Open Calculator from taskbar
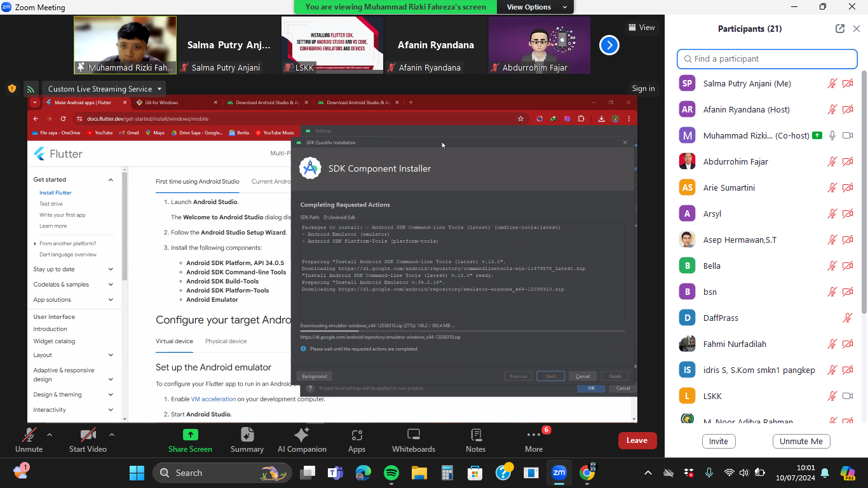The height and width of the screenshot is (488, 868). [x=447, y=473]
